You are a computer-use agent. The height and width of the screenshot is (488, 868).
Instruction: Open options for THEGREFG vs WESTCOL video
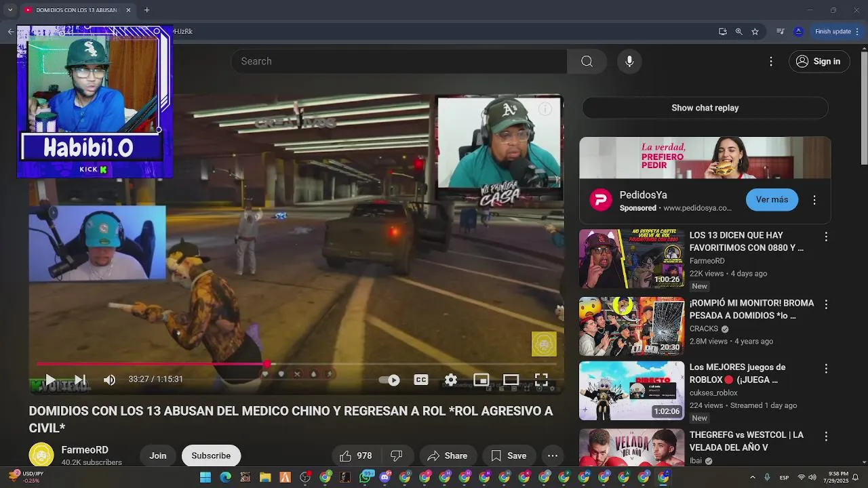(826, 436)
